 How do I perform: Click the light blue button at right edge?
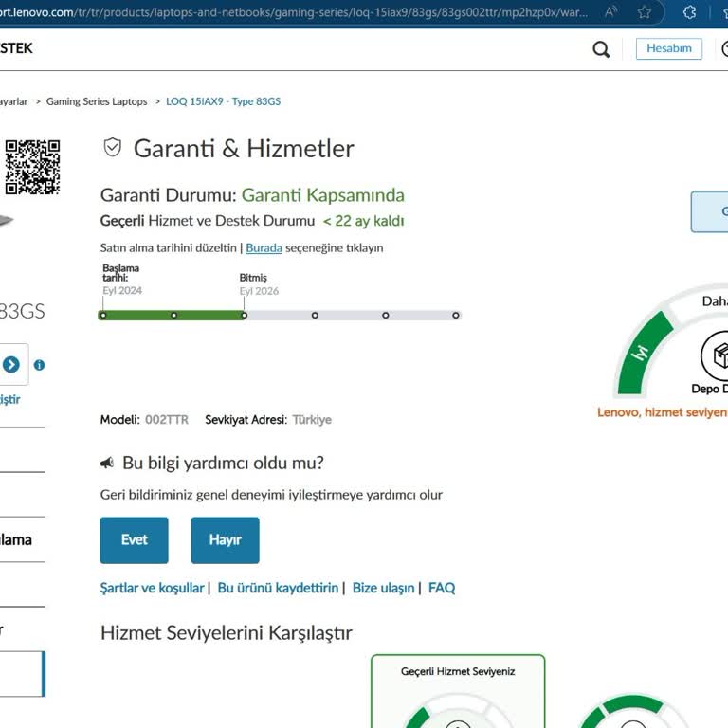[x=709, y=211]
